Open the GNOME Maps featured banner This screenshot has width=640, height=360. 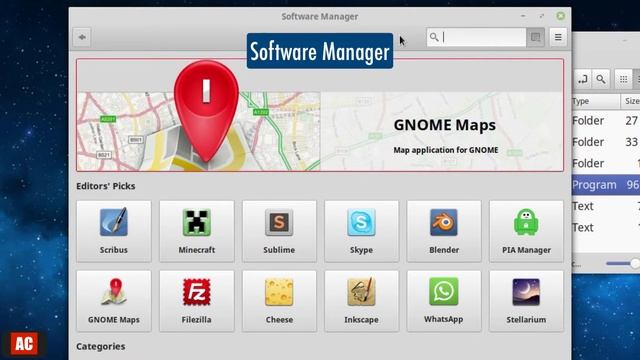[320, 115]
